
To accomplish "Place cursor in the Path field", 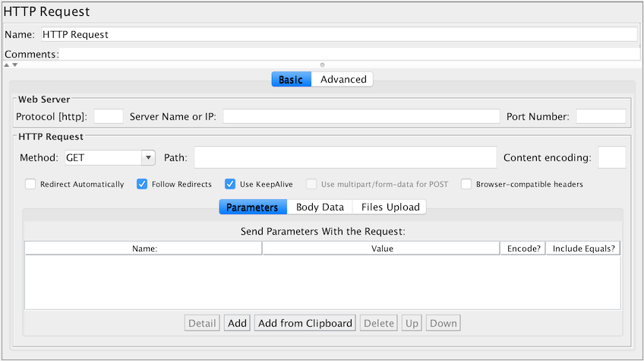I will [x=345, y=157].
